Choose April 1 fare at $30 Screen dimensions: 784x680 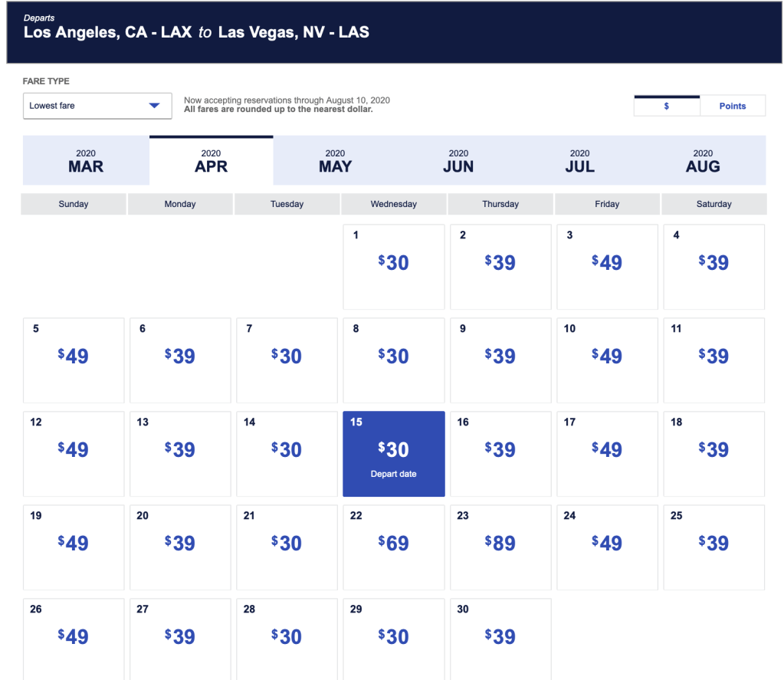point(394,267)
